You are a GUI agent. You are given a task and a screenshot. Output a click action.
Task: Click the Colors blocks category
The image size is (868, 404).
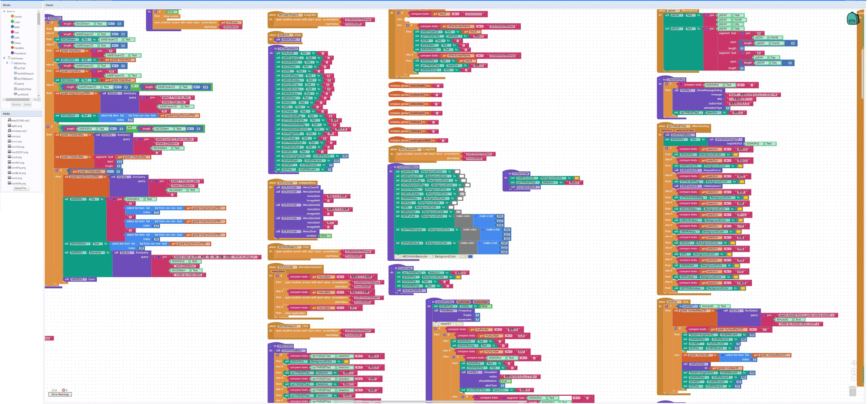pyautogui.click(x=17, y=43)
